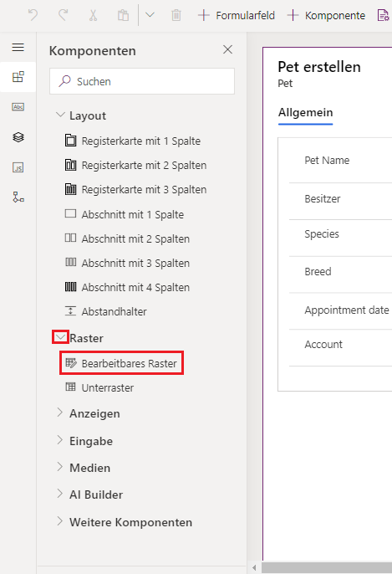Screen dimensions: 392x574
Task: Expand the Medien group
Action: click(x=60, y=467)
